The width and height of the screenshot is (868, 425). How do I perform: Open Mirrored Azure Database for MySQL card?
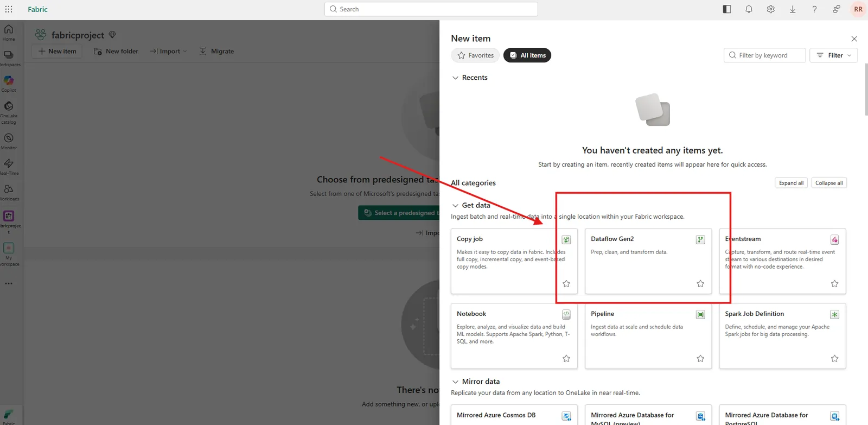click(x=648, y=415)
